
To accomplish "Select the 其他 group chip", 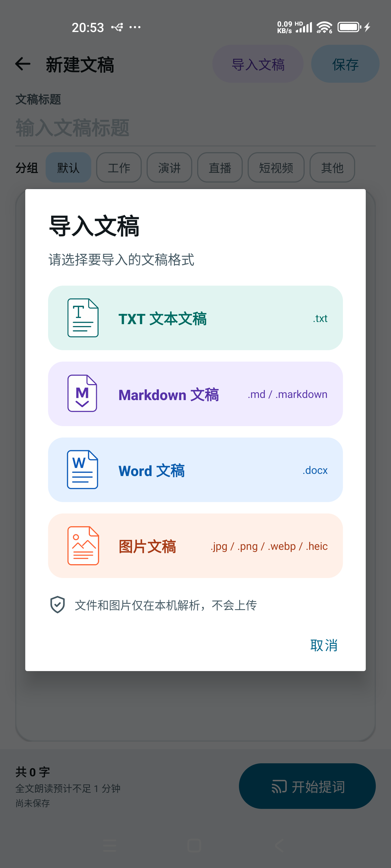I will (x=332, y=167).
